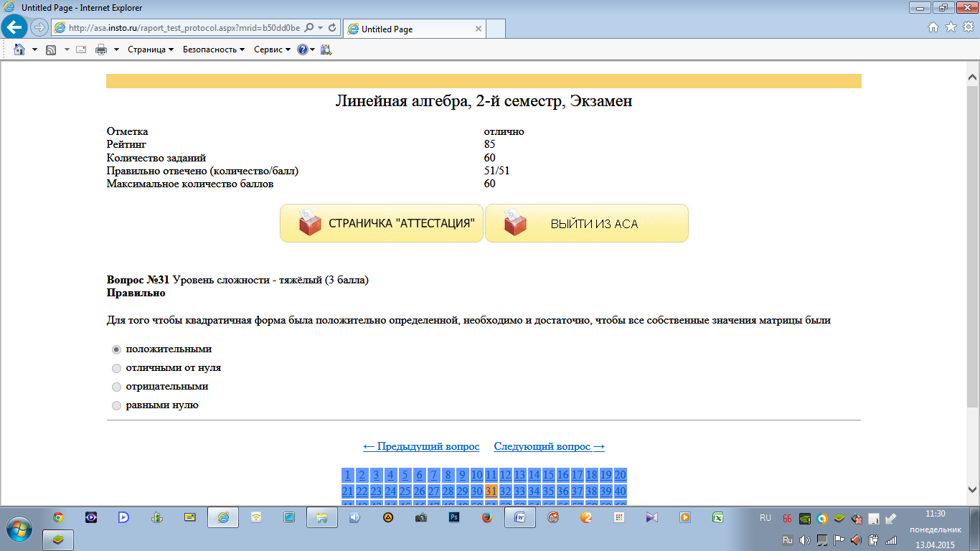This screenshot has height=551, width=980.
Task: Click the Read mail envelope icon
Action: 81,50
